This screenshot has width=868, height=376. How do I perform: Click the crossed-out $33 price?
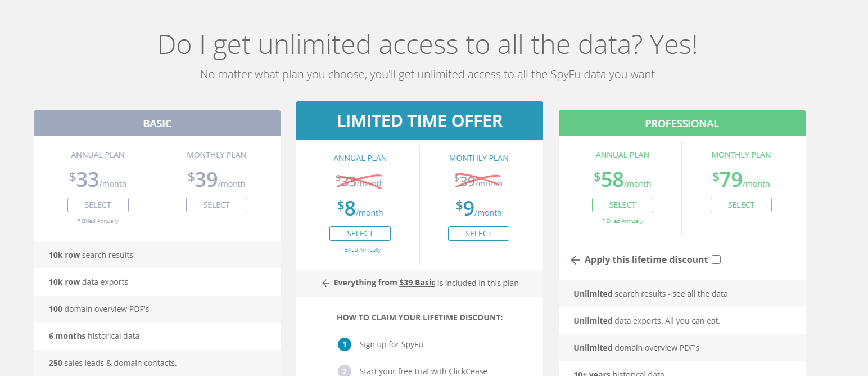tap(360, 181)
